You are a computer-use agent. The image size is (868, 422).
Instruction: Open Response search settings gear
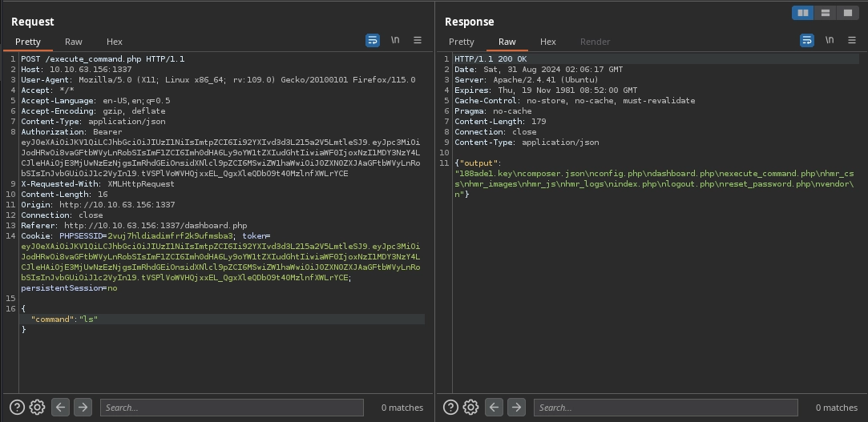pos(471,408)
